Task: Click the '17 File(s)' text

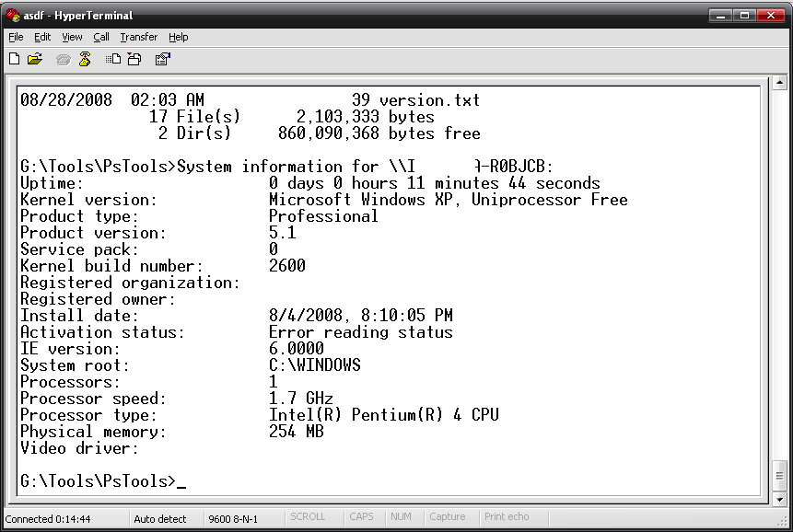Action: [x=194, y=117]
